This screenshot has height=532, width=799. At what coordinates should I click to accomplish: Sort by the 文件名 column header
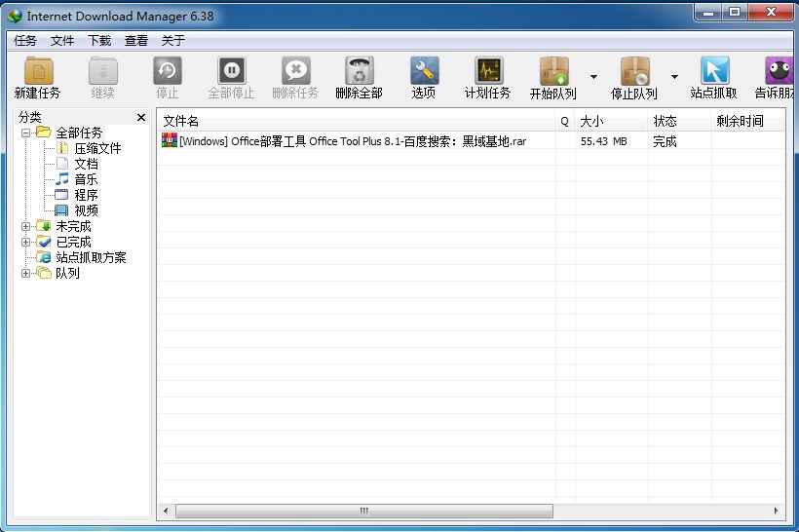(357, 121)
